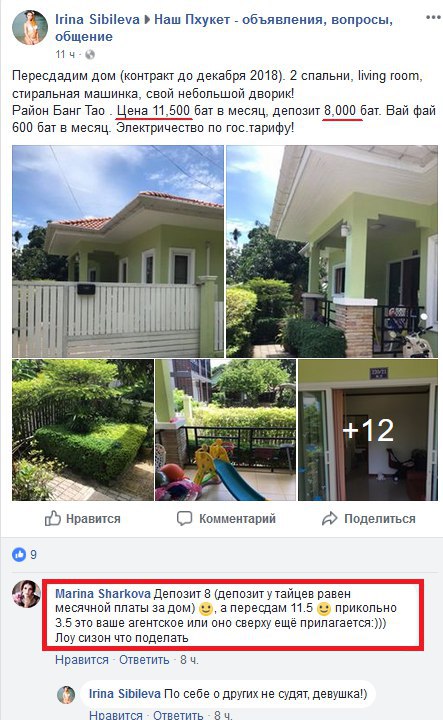
Task: Open the post options three-dot menu
Action: pyautogui.click(x=433, y=17)
